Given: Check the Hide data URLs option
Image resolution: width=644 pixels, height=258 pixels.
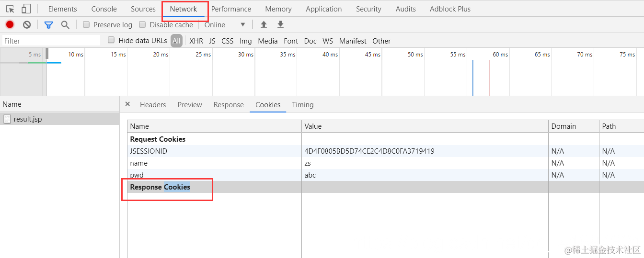Looking at the screenshot, I should (111, 40).
